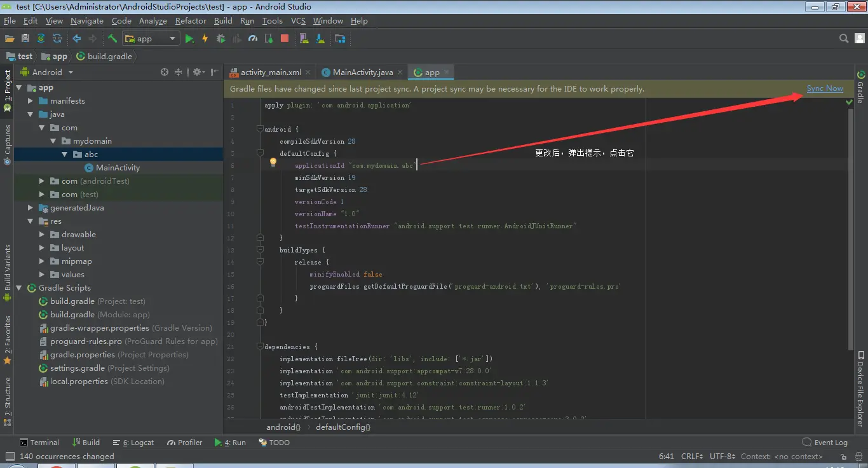Open the Logcat tool window
The image size is (868, 468).
[133, 443]
